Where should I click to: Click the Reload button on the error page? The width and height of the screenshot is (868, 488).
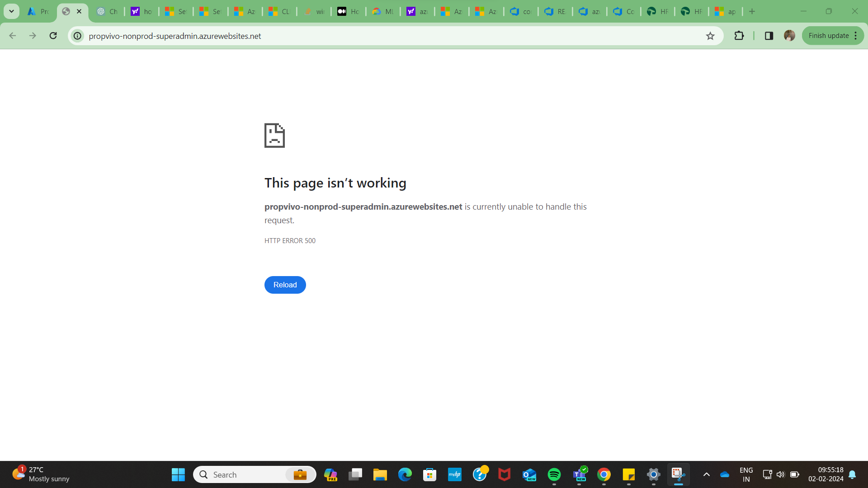coord(285,285)
